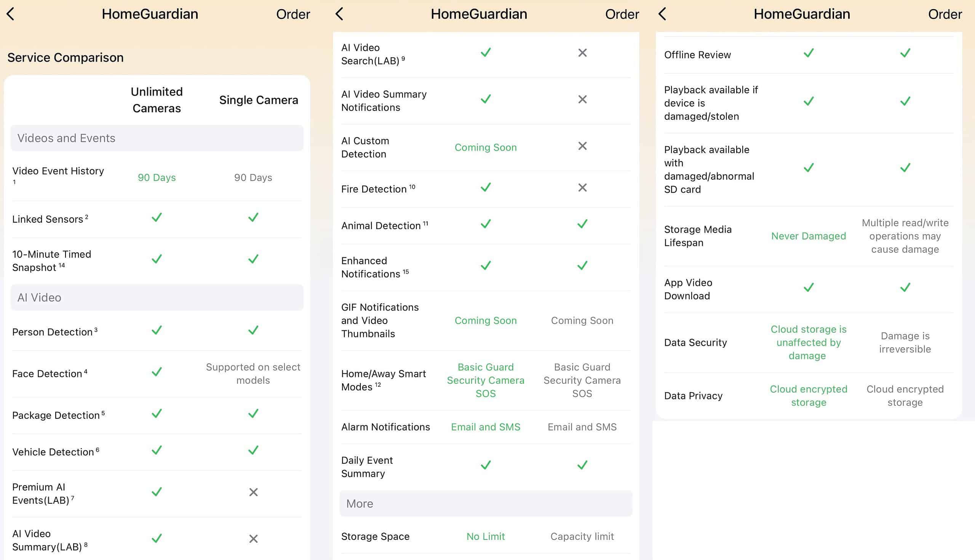Tap the green checkmark in Fire Detection row

click(x=486, y=188)
